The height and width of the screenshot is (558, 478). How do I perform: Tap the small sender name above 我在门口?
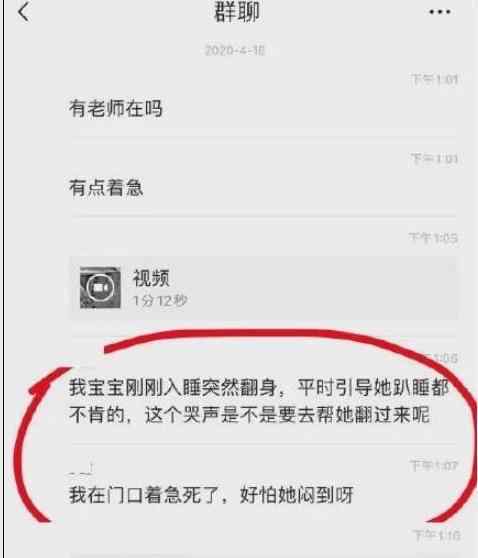point(82,469)
